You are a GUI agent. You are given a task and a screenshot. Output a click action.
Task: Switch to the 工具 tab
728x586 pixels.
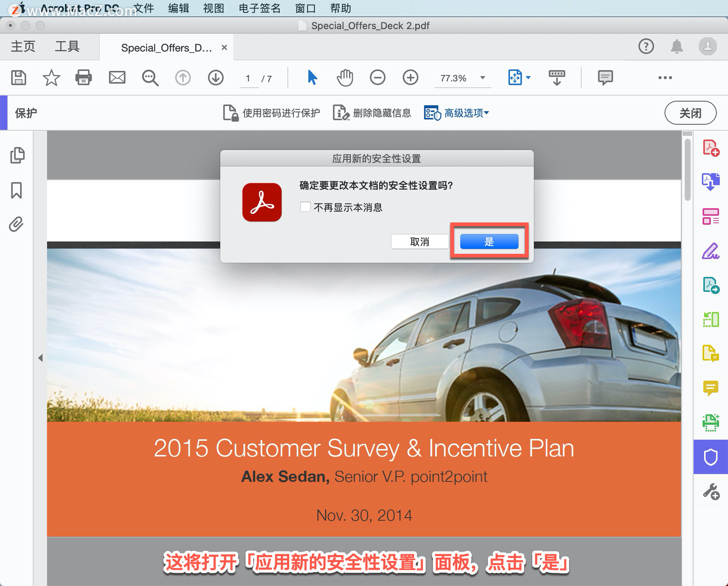coord(67,47)
